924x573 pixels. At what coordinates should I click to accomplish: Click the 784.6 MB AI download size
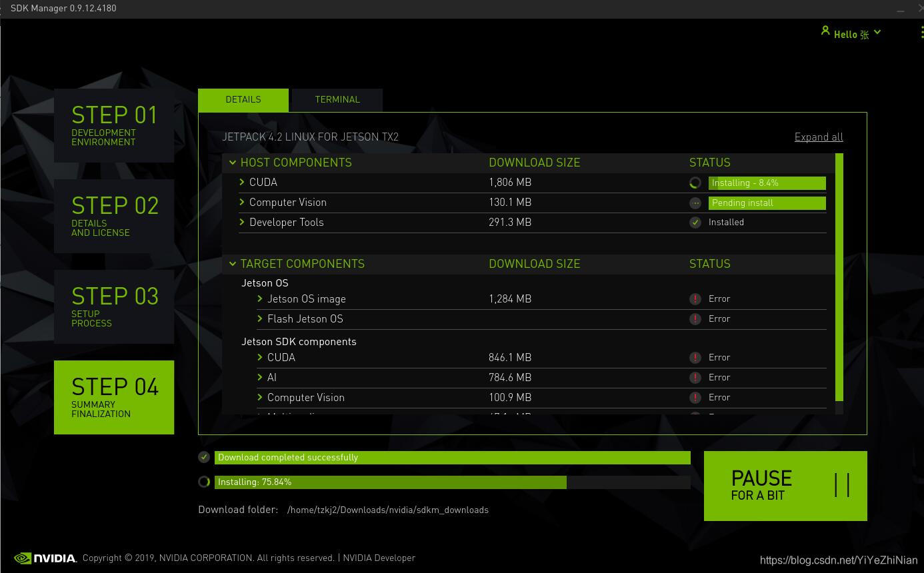click(x=510, y=378)
